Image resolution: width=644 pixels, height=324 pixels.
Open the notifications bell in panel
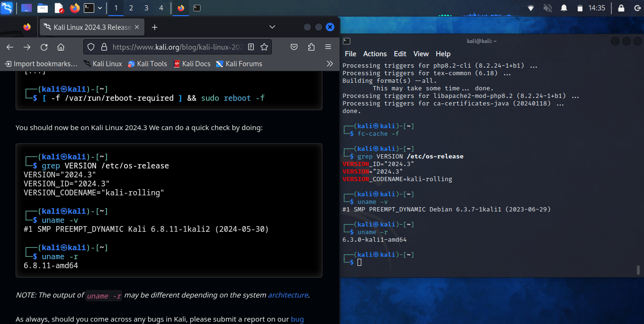tap(564, 8)
